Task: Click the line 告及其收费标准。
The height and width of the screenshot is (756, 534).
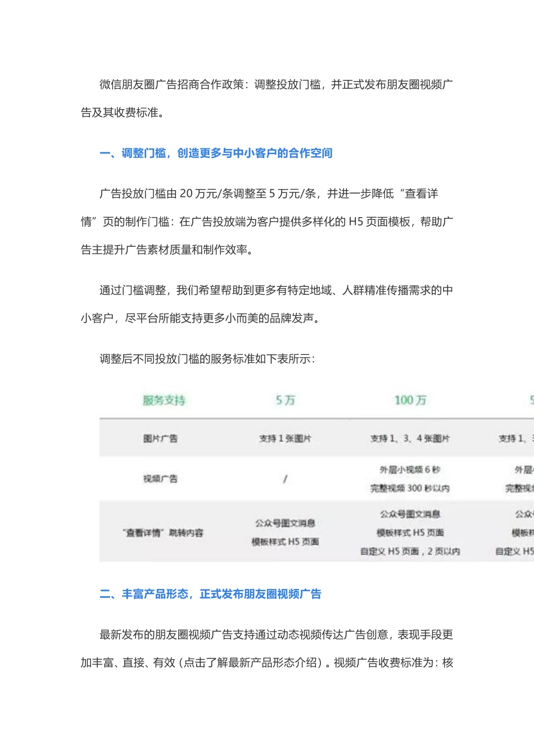Action: click(123, 112)
